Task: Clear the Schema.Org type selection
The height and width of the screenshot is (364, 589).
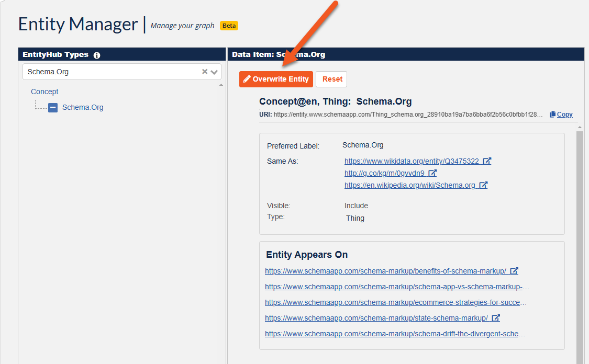Action: [205, 71]
